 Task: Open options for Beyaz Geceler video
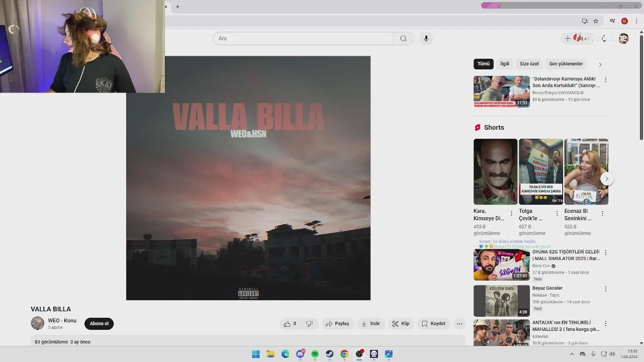[x=606, y=289]
